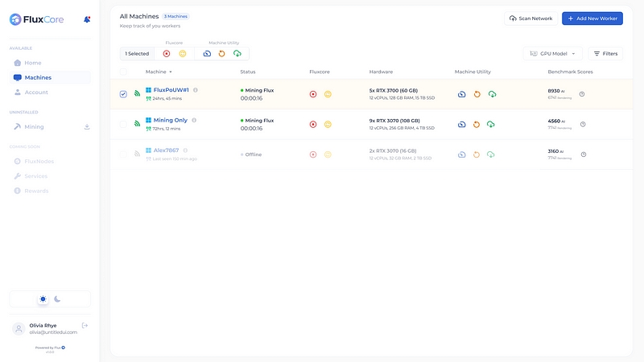Click blue benchmark icon in FluxPoUW#1 row
The height and width of the screenshot is (362, 644).
[461, 94]
